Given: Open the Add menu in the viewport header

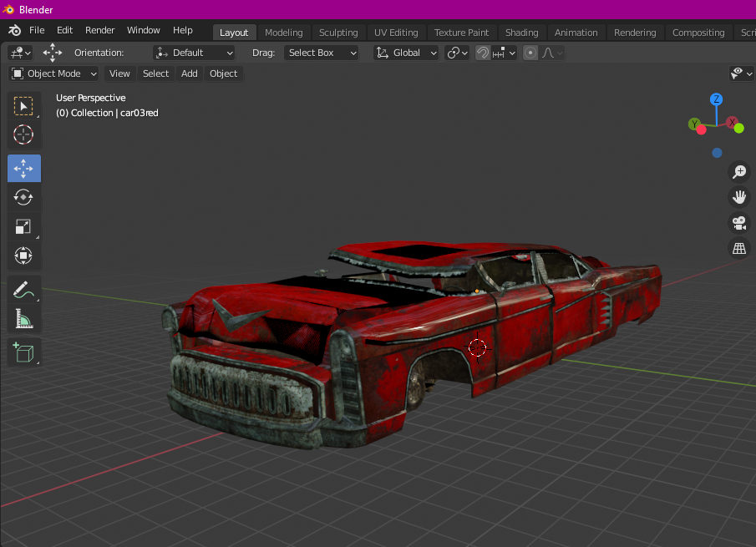Looking at the screenshot, I should [189, 73].
